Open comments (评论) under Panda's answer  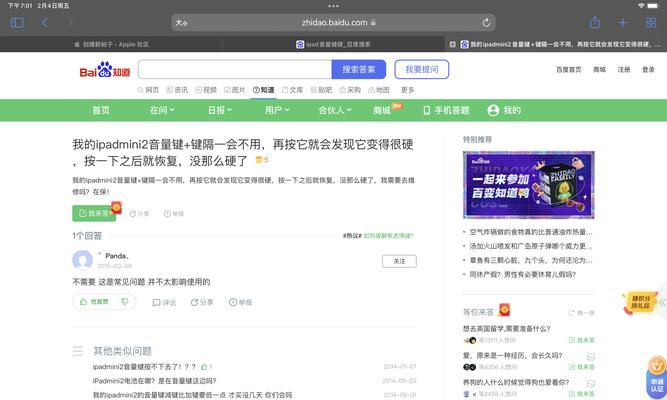click(x=164, y=302)
